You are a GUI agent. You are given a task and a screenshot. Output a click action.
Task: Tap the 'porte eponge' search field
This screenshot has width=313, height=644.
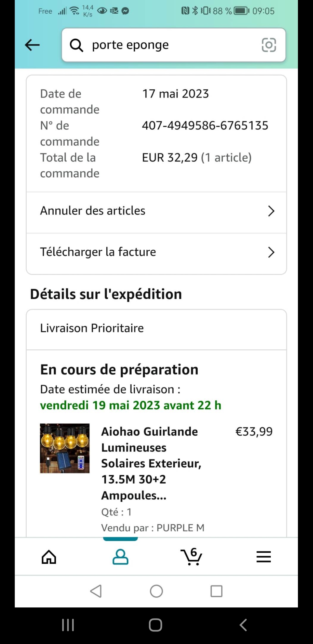171,45
